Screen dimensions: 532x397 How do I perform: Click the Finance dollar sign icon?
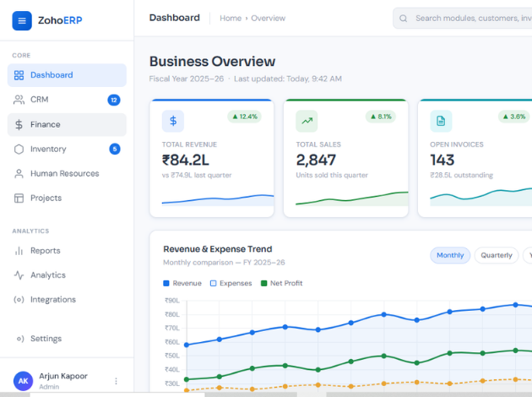(19, 124)
